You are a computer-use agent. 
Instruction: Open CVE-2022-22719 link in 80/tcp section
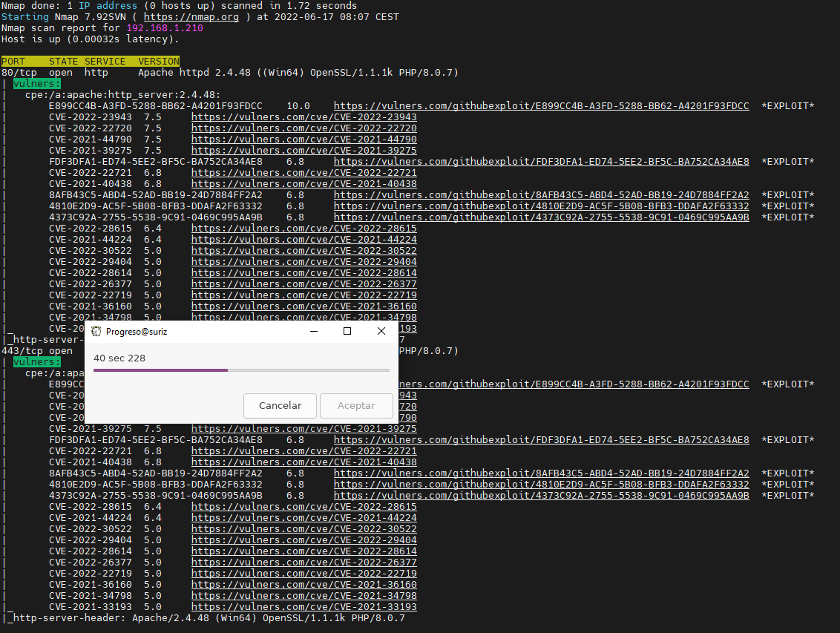(x=304, y=295)
